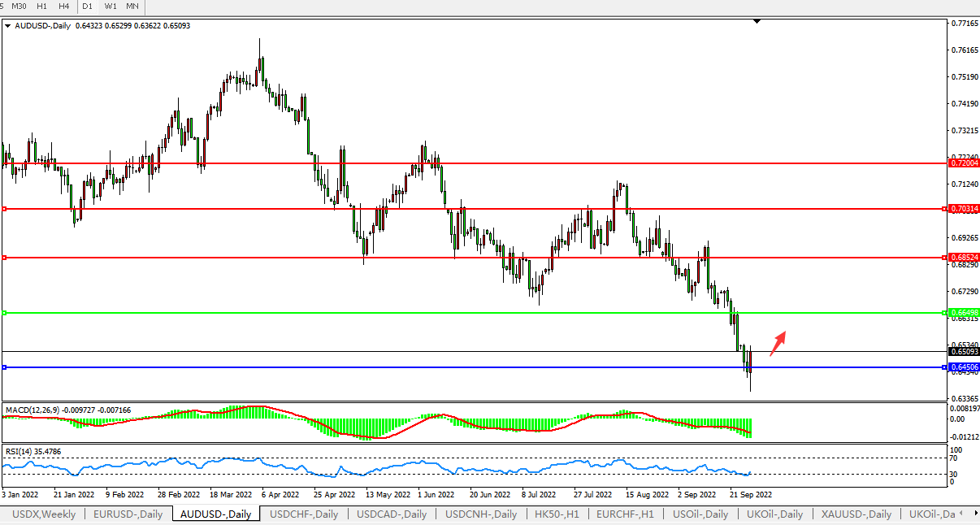Open the XAUUSD-,Daily chart tab
980x525 pixels.
tap(856, 514)
